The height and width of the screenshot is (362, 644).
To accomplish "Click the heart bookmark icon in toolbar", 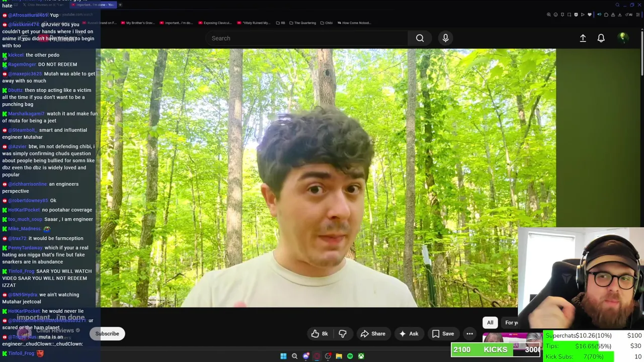I will coord(590,15).
